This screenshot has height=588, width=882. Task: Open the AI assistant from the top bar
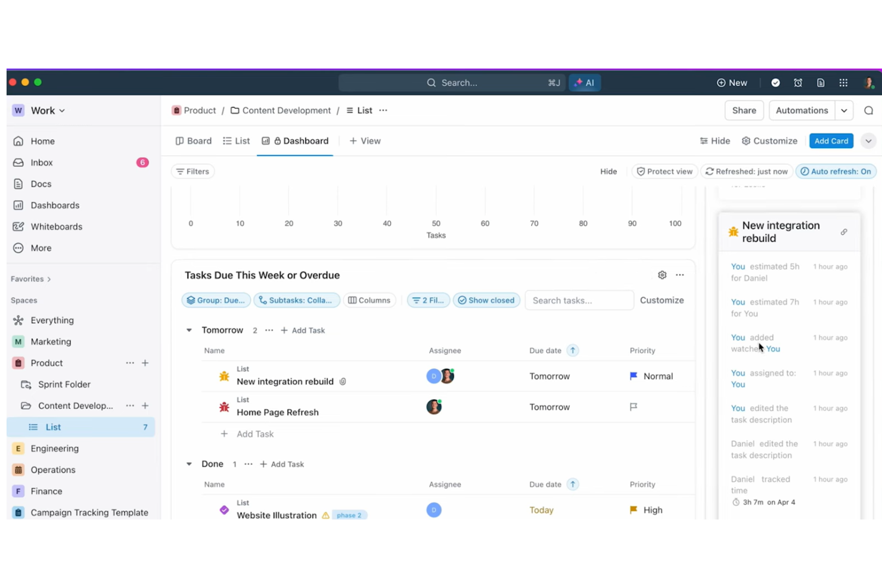pos(585,82)
